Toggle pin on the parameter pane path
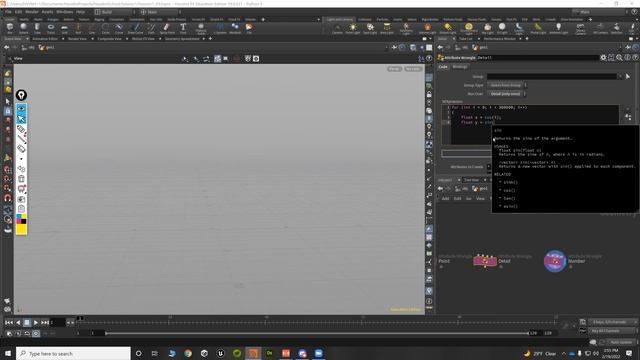 (x=628, y=47)
